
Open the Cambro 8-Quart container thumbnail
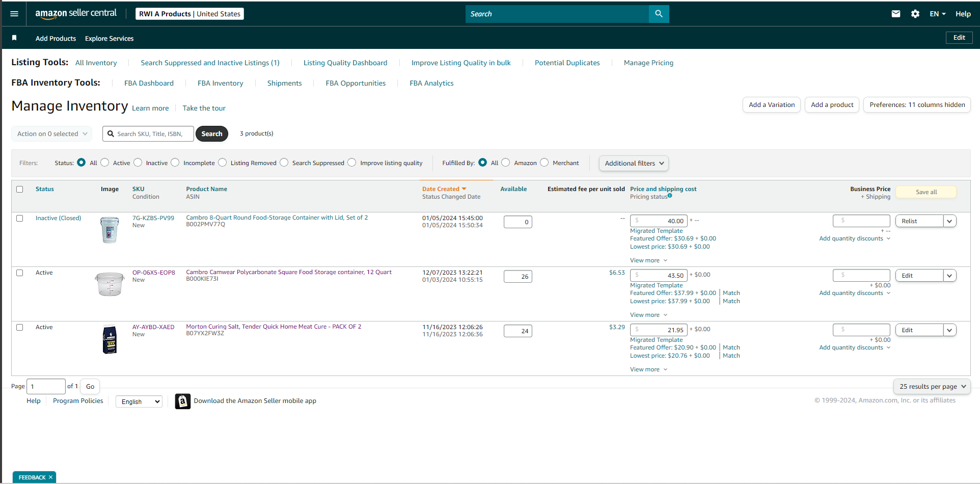click(x=110, y=230)
